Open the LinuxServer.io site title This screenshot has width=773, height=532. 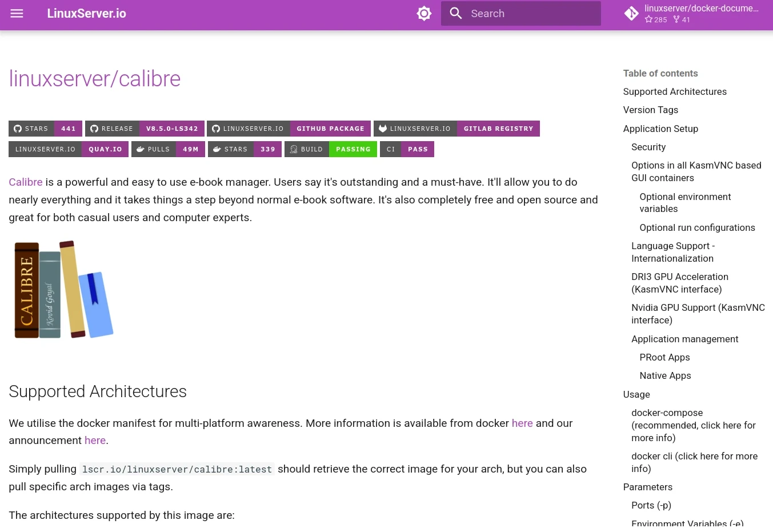(87, 14)
